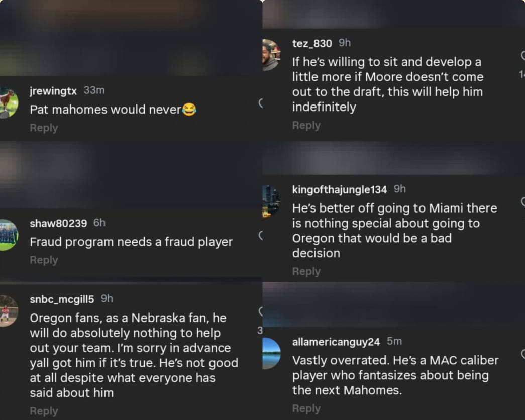Select the 5m timestamp on allamericanguy24's comment

(394, 341)
